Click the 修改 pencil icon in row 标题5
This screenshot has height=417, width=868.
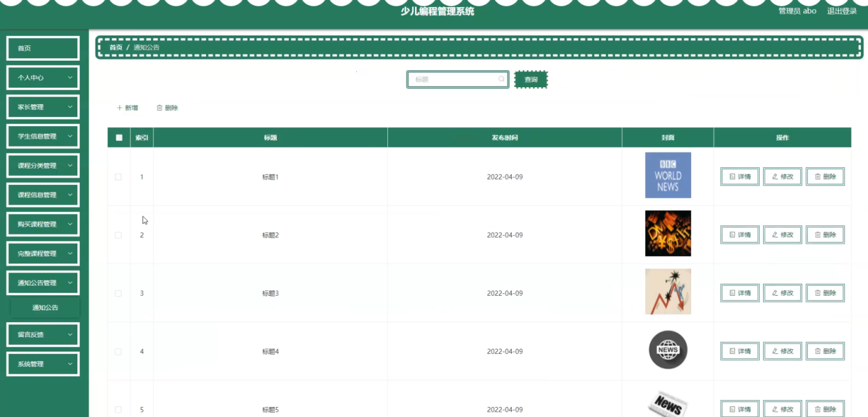(x=775, y=409)
